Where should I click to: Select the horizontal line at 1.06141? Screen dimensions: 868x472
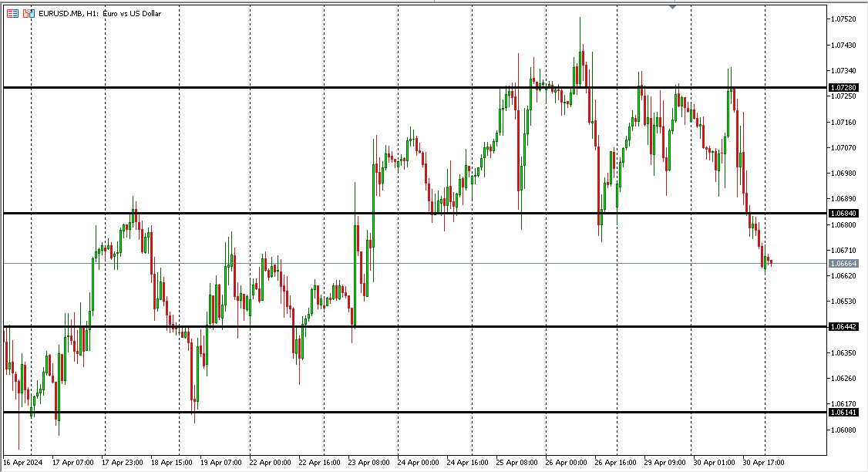415,412
